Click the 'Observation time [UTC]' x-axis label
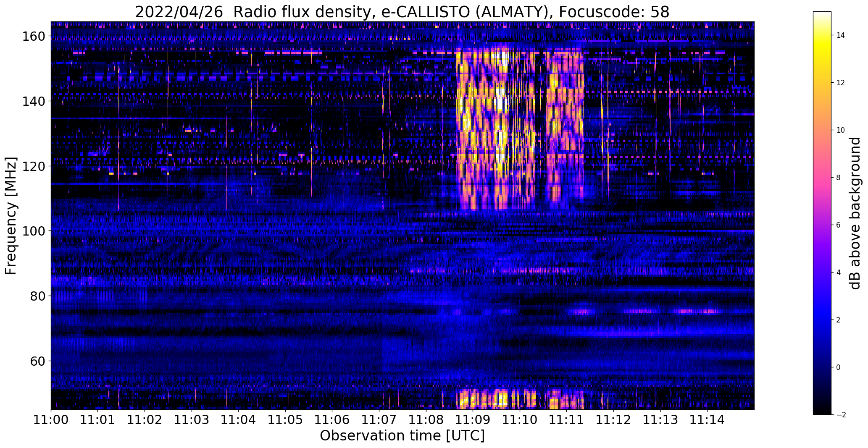 coord(402,436)
